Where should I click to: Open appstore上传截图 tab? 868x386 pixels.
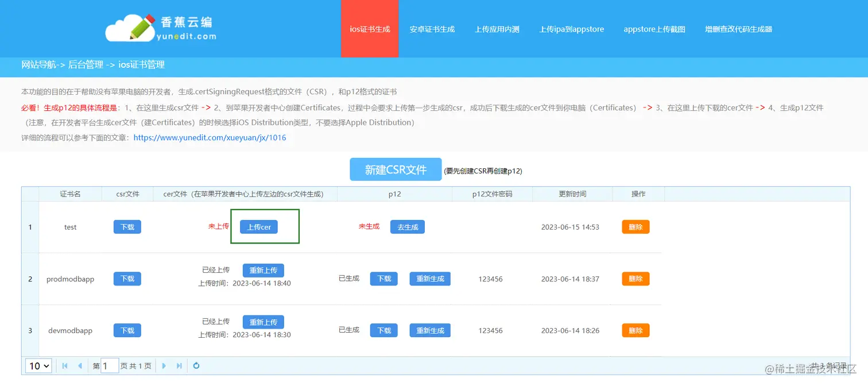pos(654,29)
